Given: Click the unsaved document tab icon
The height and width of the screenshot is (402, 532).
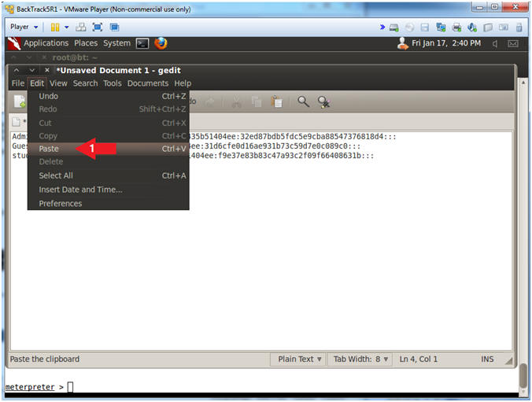Looking at the screenshot, I should pyautogui.click(x=17, y=122).
